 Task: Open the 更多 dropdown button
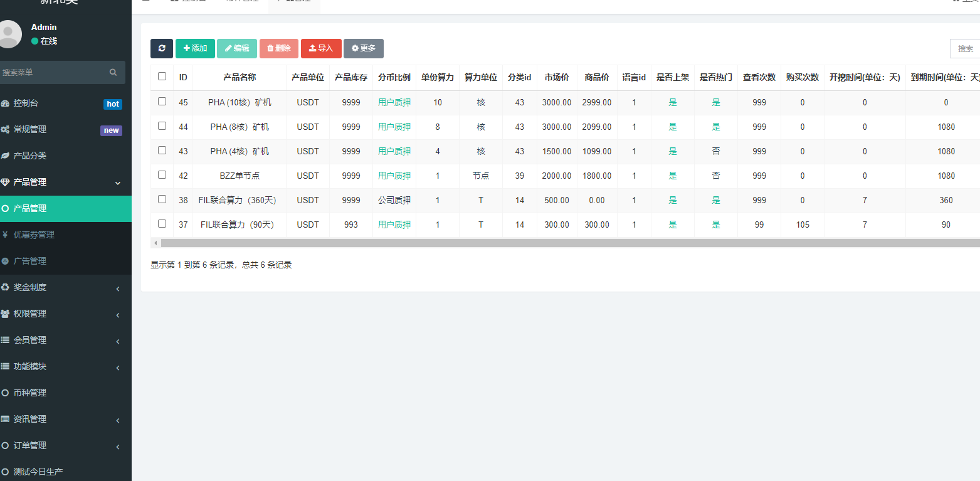point(364,48)
